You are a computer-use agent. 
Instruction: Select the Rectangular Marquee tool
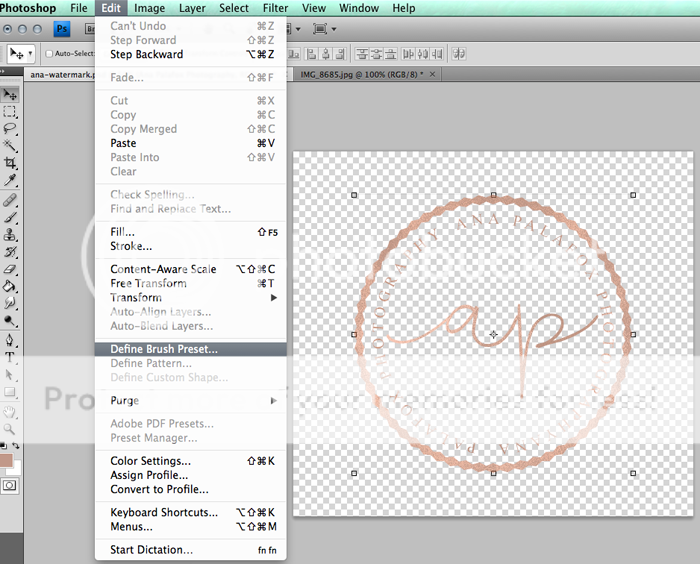(x=10, y=111)
